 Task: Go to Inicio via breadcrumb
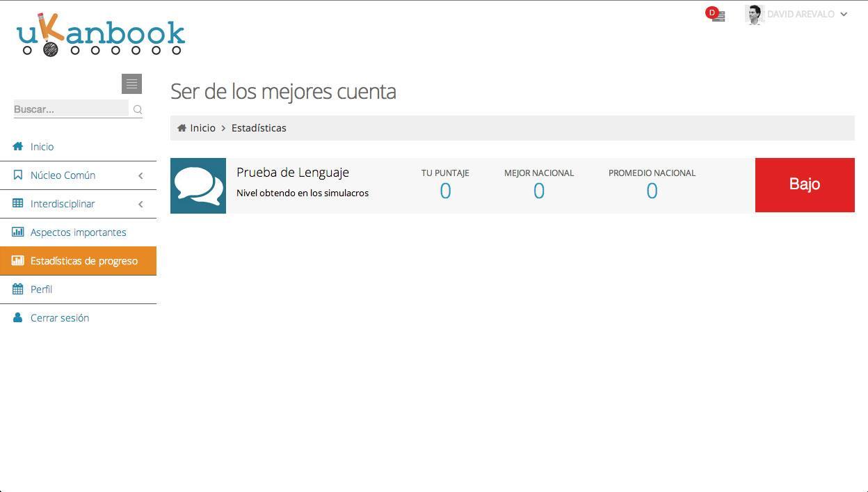pyautogui.click(x=202, y=128)
